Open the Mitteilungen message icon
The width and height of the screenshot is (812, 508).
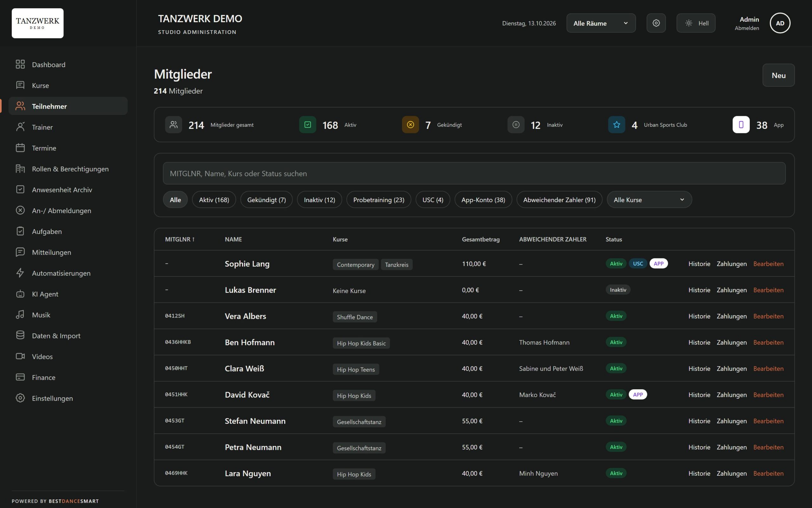pyautogui.click(x=20, y=252)
